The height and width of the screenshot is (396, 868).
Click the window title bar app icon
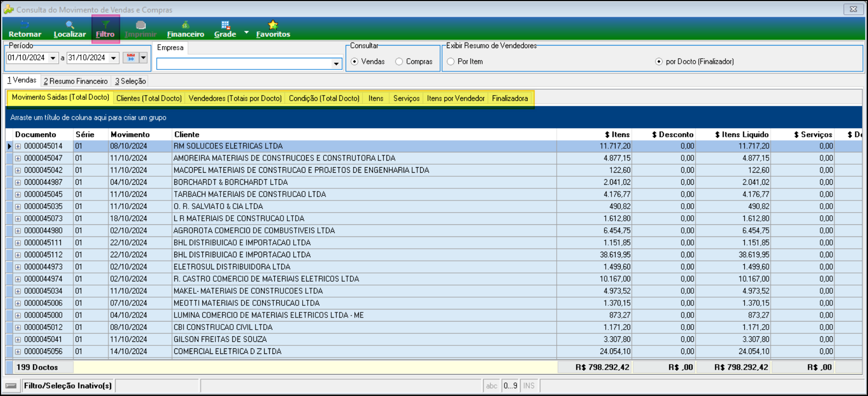point(9,10)
